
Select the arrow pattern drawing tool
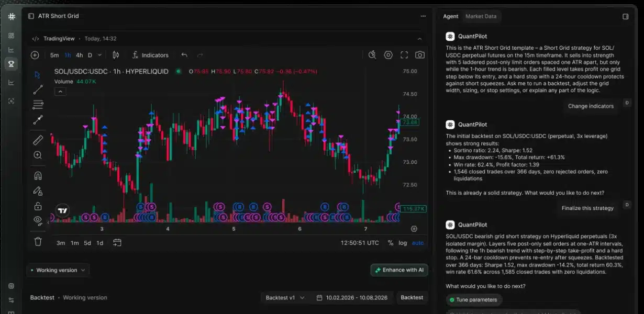click(x=38, y=120)
